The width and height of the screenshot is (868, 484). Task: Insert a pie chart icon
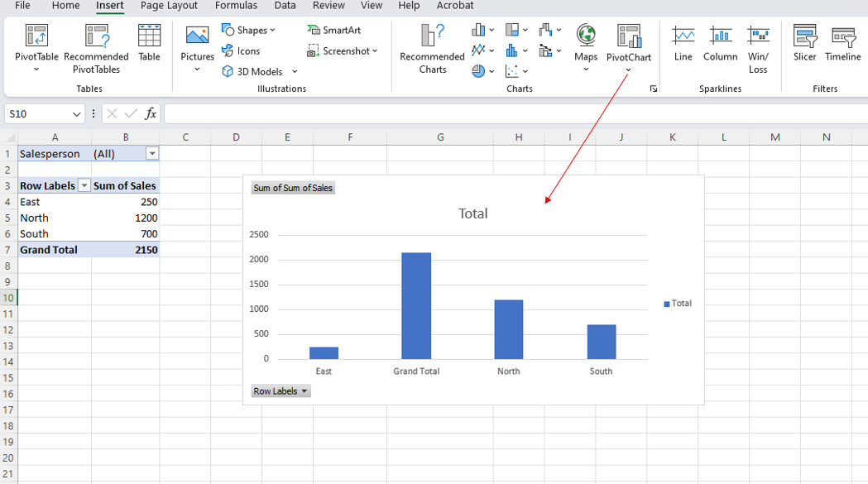pyautogui.click(x=478, y=71)
